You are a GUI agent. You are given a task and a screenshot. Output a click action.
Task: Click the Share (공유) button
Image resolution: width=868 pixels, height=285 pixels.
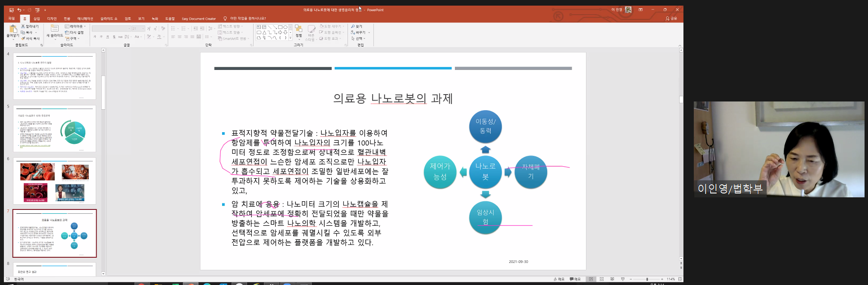pyautogui.click(x=671, y=19)
